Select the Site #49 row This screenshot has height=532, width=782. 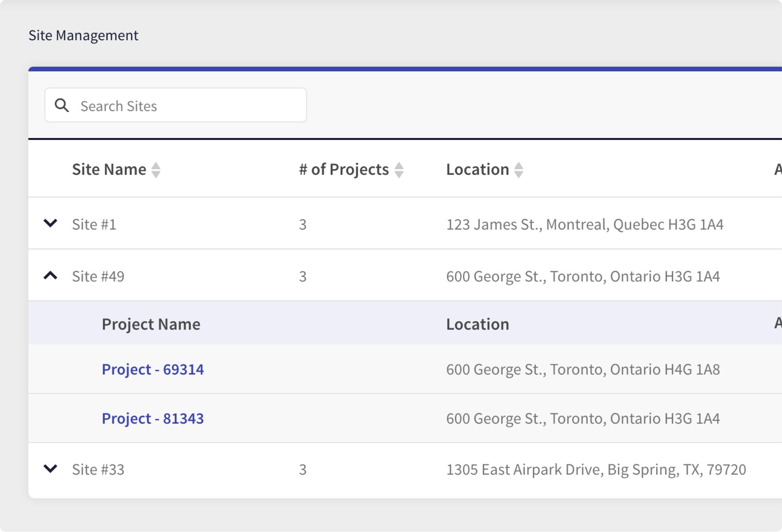tap(98, 275)
